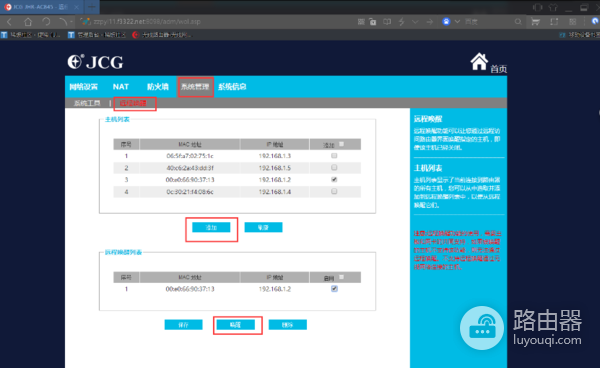Select MAC address 06:5f:a7:02:75:1c
600x368 pixels.
(190, 156)
